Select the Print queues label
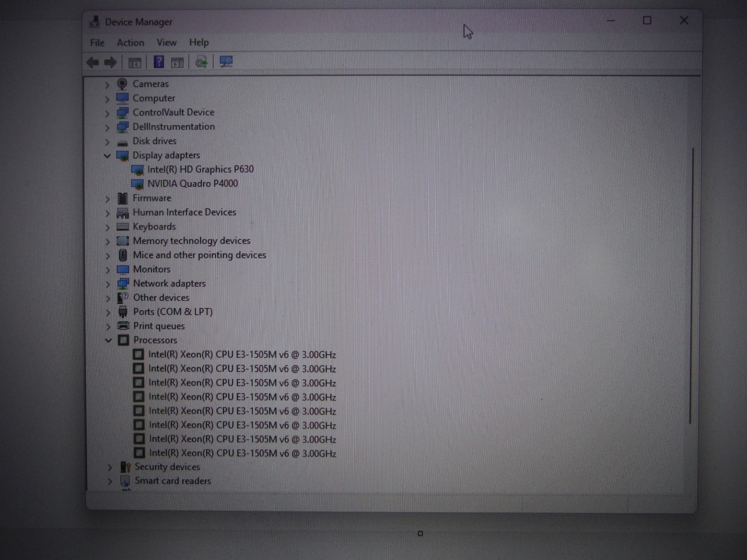Screen dimensions: 747x560 point(159,326)
